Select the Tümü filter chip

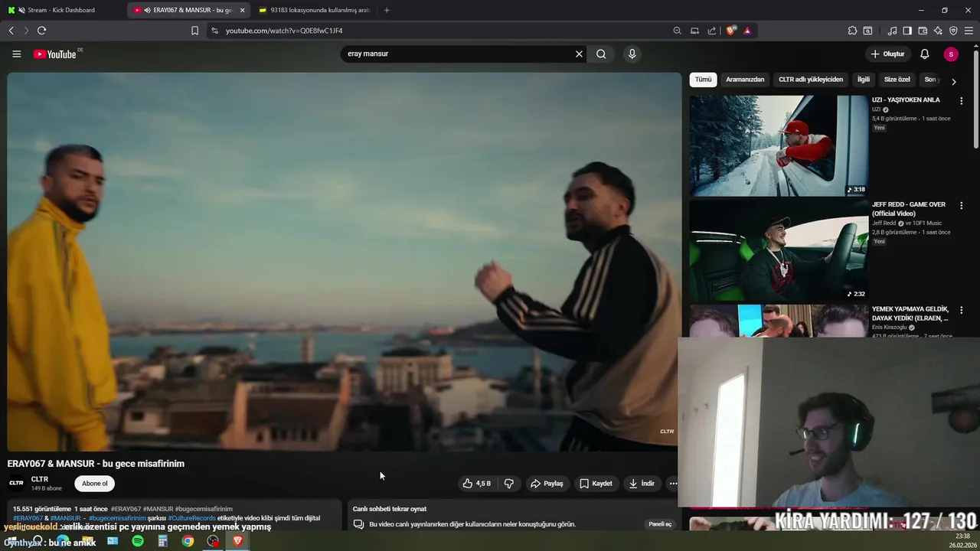[x=703, y=80]
